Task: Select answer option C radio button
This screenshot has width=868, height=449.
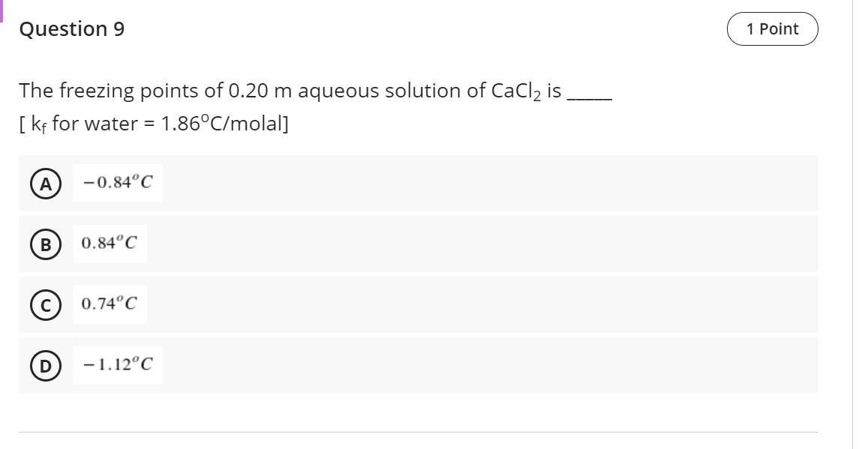Action: pyautogui.click(x=44, y=304)
